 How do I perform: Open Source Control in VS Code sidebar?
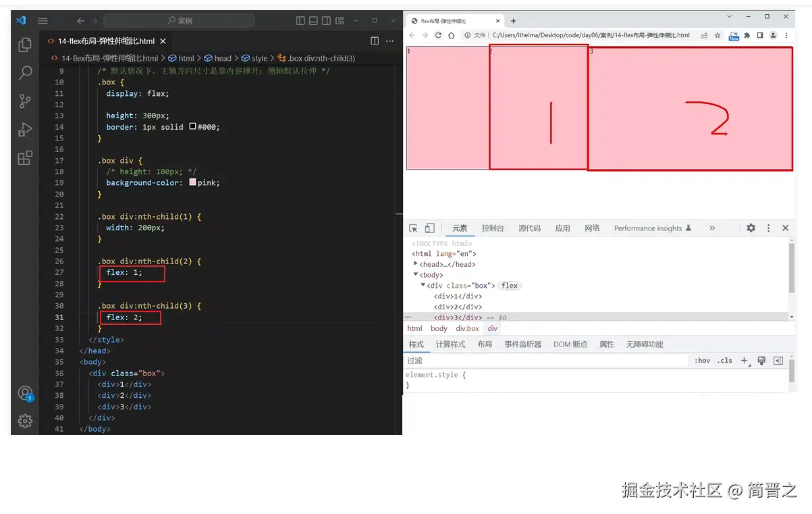coord(25,101)
